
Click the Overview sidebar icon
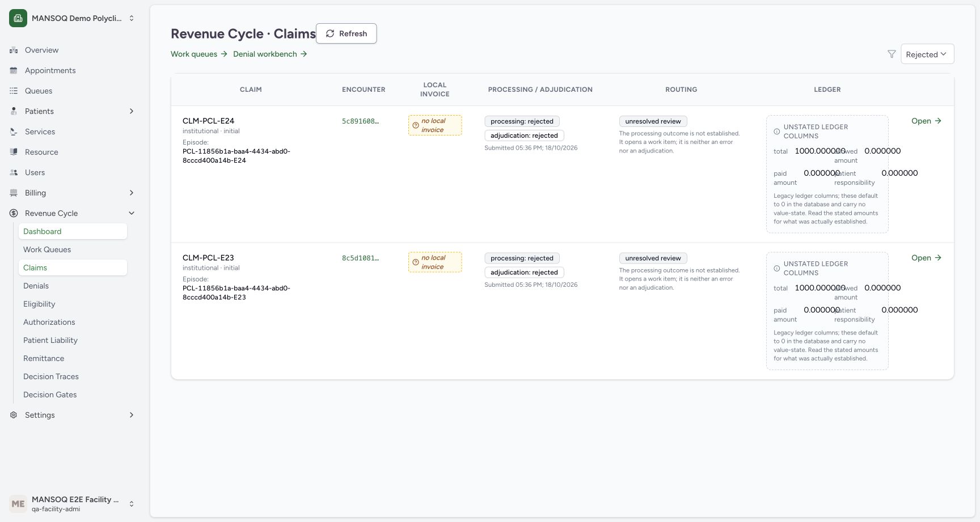click(14, 50)
